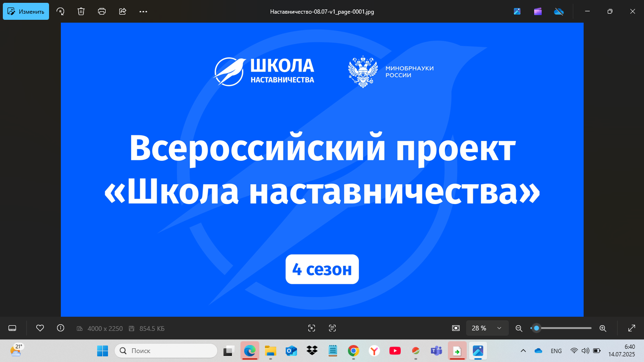The width and height of the screenshot is (644, 362).
Task: Fit image to window icon
Action: [x=456, y=328]
